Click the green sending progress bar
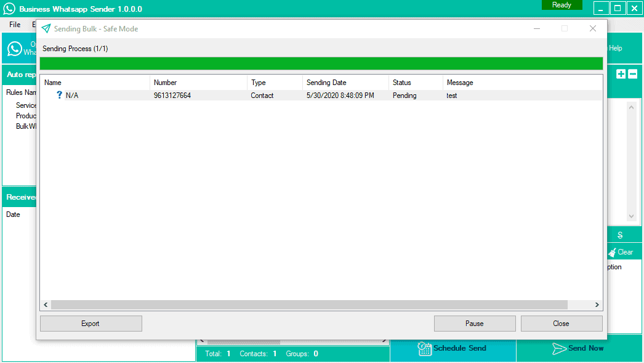644x363 pixels. click(x=321, y=63)
